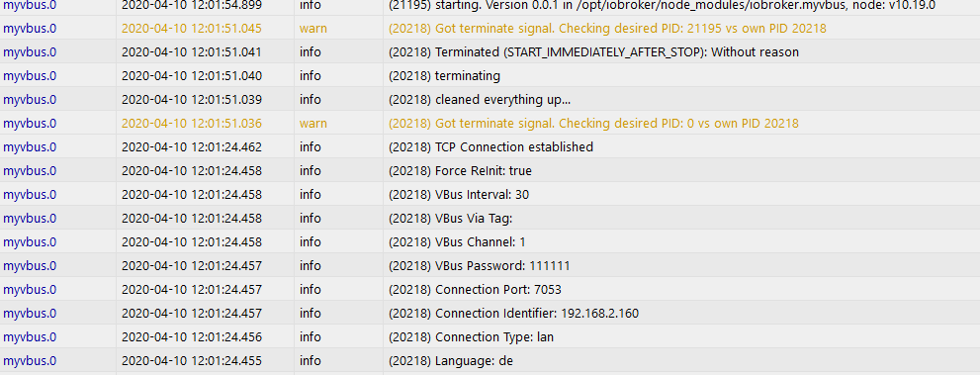Screen dimensions: 980x375
Task: Click the 'Language: de' log message
Action: (x=450, y=360)
